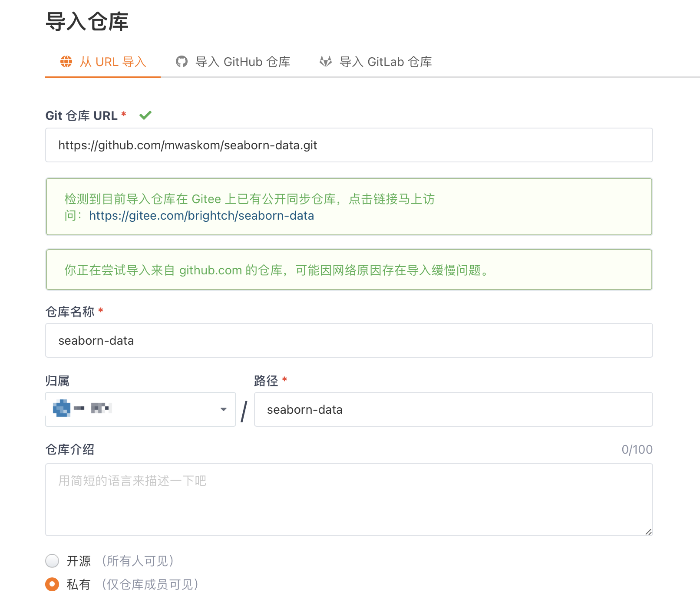Open the 导入 GitLab 仓库 tab

point(376,62)
